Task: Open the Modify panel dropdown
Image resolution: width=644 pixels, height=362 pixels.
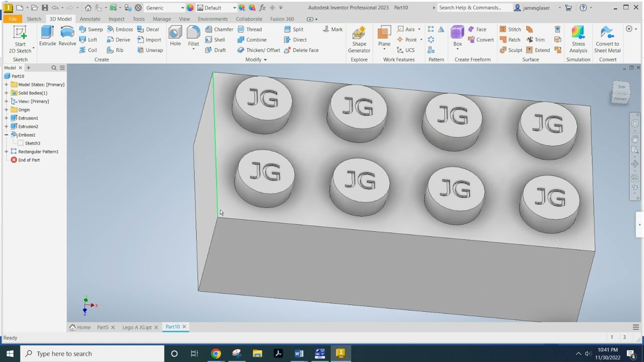Action: tap(256, 59)
